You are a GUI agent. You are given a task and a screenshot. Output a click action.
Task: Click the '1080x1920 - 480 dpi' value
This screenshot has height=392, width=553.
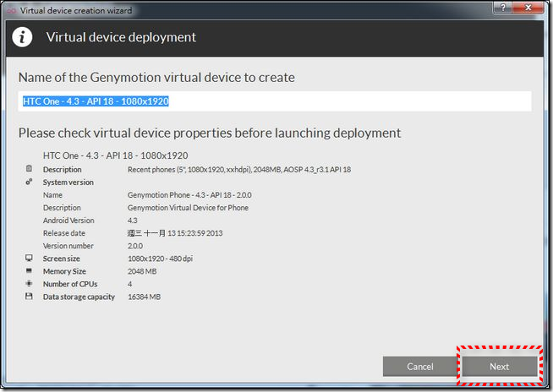click(x=160, y=259)
